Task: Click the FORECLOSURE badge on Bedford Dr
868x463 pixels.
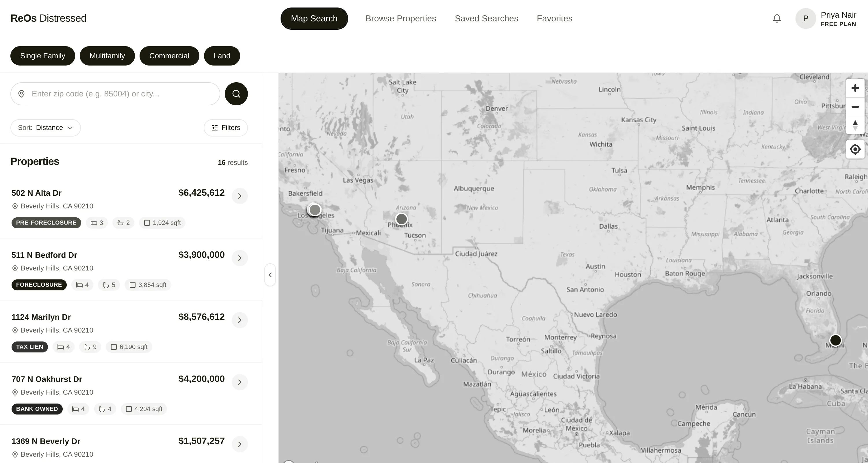Action: coord(39,285)
